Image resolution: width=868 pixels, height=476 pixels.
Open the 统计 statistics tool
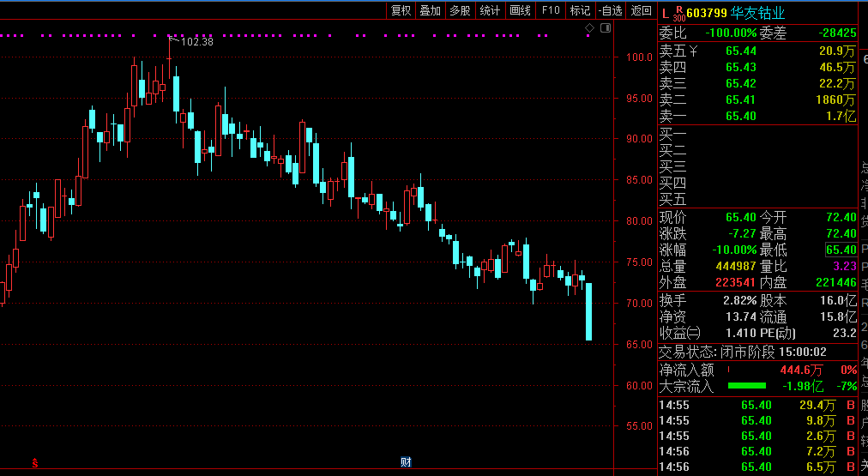pyautogui.click(x=490, y=10)
